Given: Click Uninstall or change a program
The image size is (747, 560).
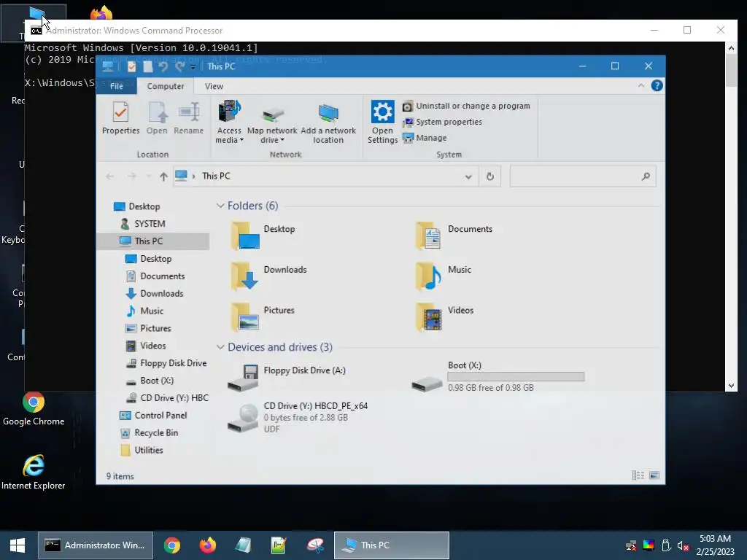Looking at the screenshot, I should pos(466,106).
